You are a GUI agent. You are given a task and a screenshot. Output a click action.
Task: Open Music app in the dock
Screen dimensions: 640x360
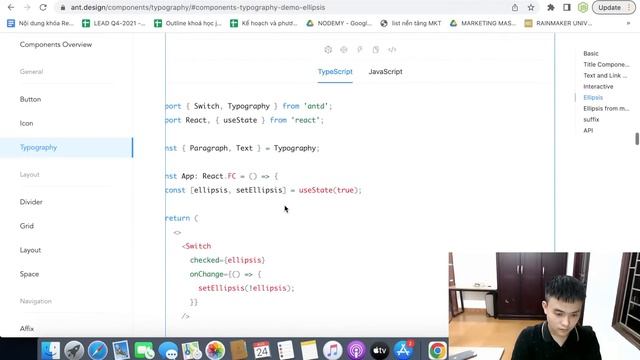(332, 350)
